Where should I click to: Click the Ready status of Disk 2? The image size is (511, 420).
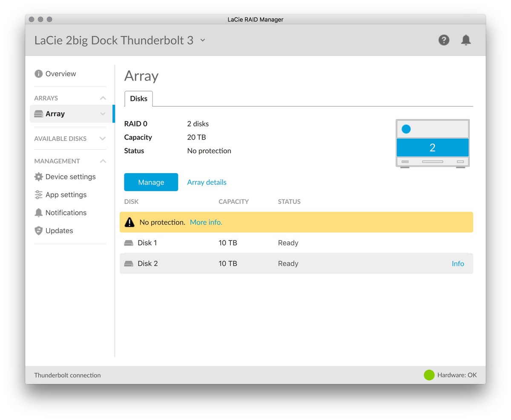(288, 263)
